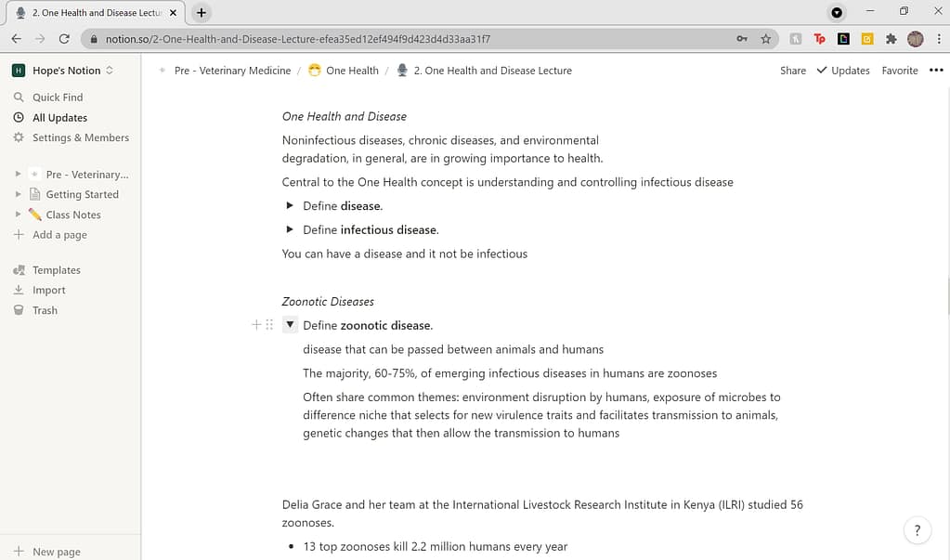Open Quick Find search in sidebar
This screenshot has height=560, width=950.
(57, 98)
